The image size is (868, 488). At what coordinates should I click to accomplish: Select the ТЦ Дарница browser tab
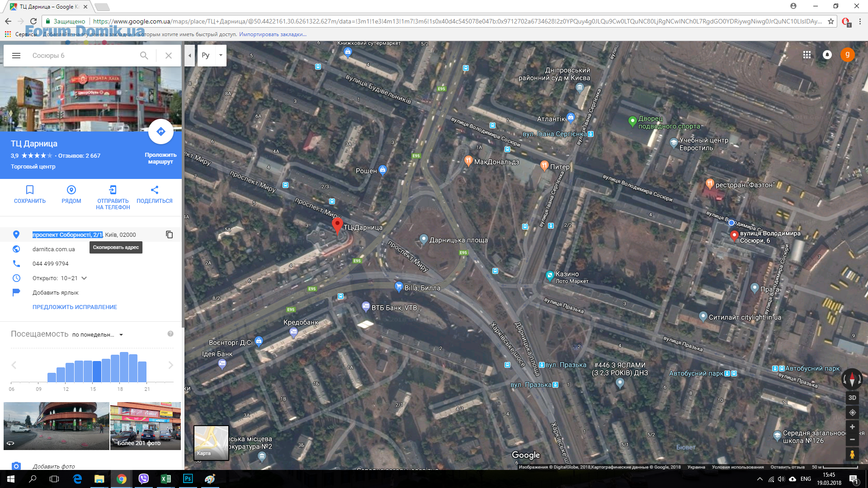coord(50,7)
